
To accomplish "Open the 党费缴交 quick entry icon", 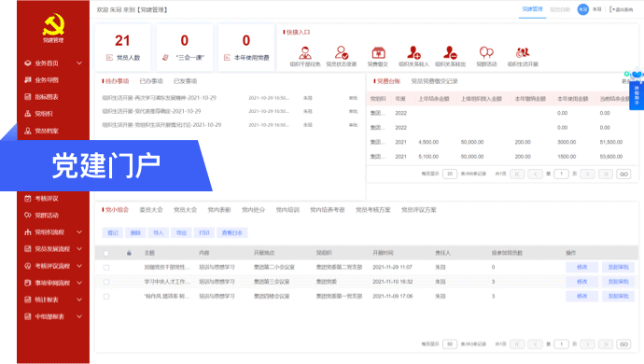I will tap(378, 52).
